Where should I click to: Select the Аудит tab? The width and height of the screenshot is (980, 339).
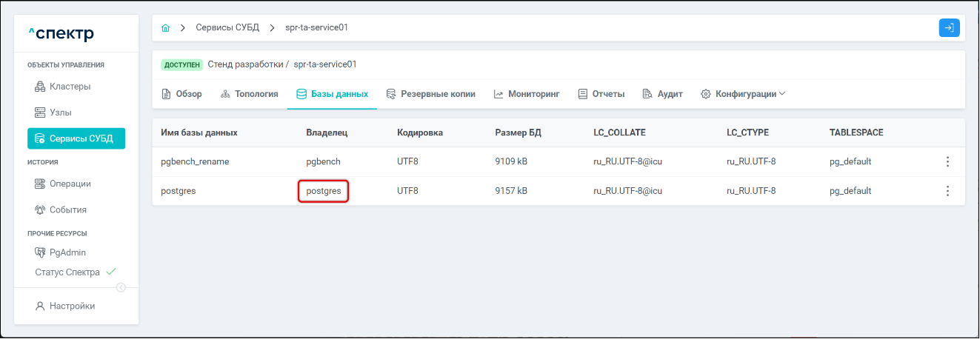click(x=662, y=94)
